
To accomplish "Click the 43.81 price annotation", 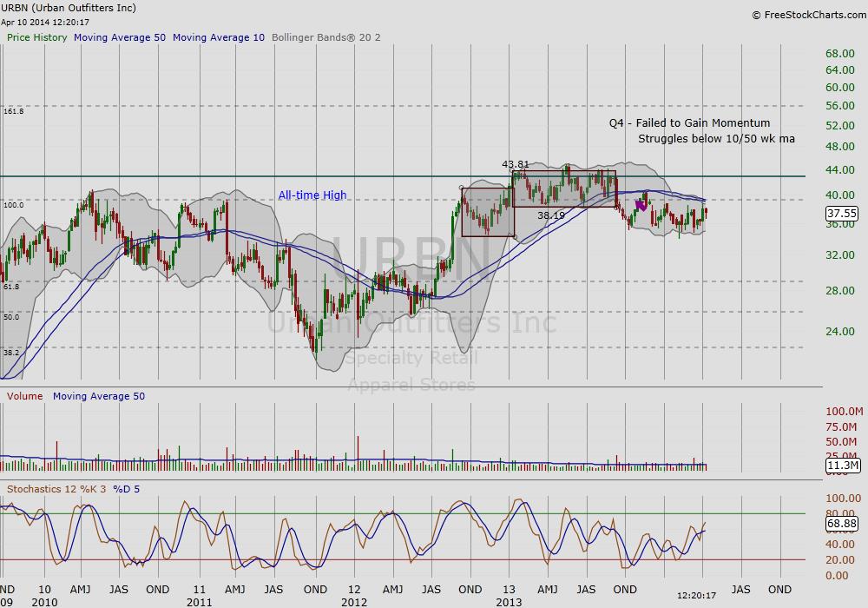I will point(516,164).
